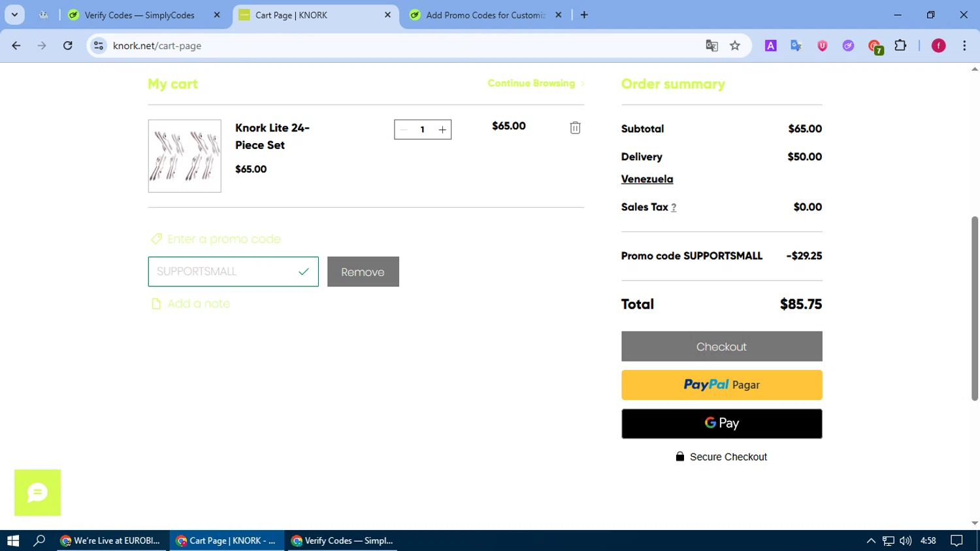Open Windows Start menu

point(13,541)
